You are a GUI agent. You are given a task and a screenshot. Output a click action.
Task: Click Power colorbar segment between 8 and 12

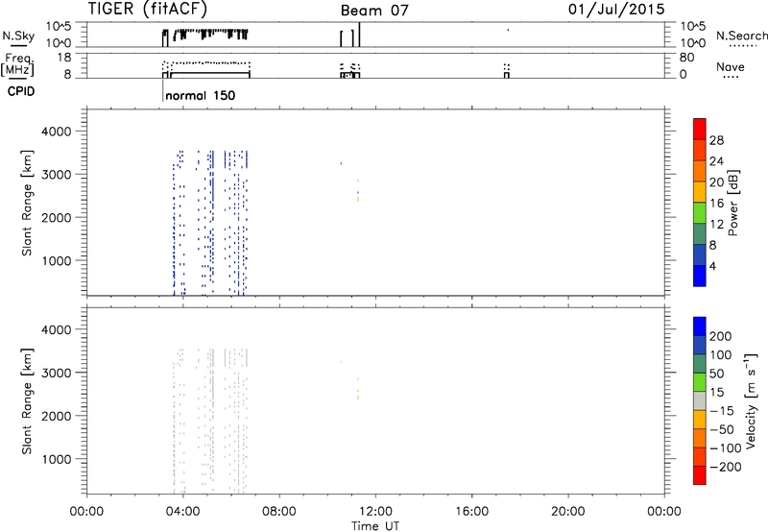(700, 233)
